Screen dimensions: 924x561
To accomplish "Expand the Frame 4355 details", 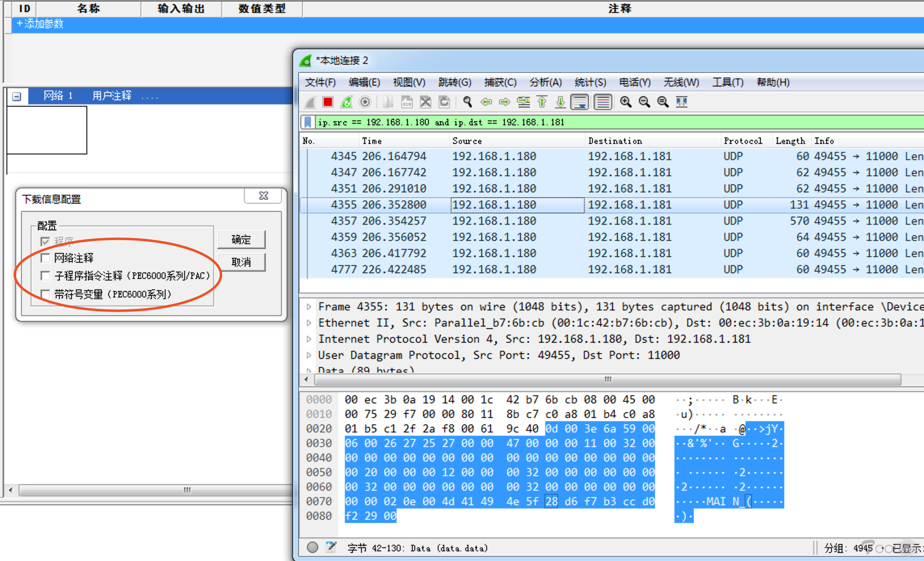I will click(309, 307).
